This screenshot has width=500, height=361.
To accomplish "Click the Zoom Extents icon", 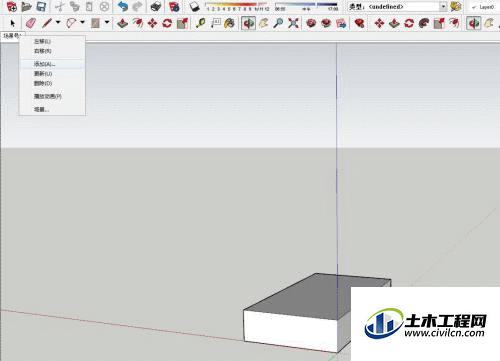I will point(293,23).
